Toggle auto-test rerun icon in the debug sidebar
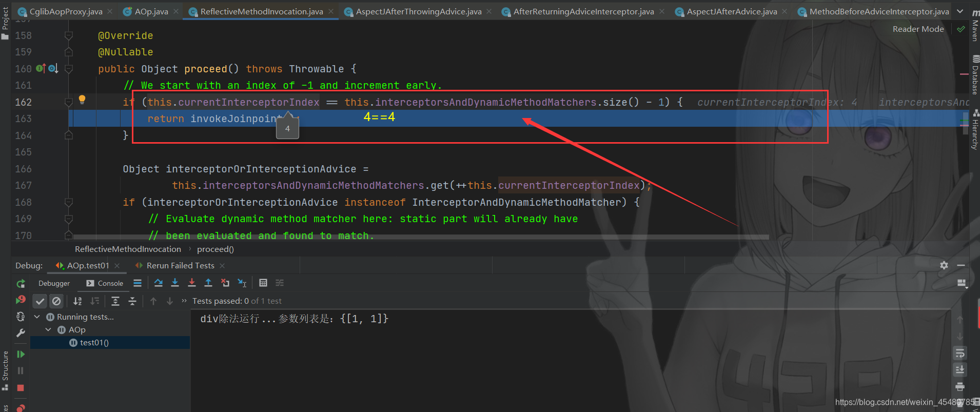Screen dimensions: 980x412 [21, 317]
